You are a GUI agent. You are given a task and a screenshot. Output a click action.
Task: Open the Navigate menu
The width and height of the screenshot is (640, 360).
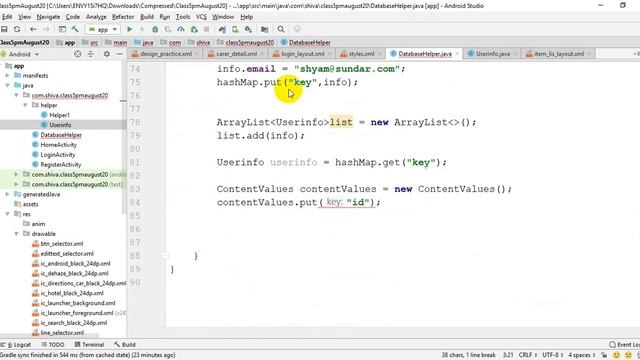48,17
